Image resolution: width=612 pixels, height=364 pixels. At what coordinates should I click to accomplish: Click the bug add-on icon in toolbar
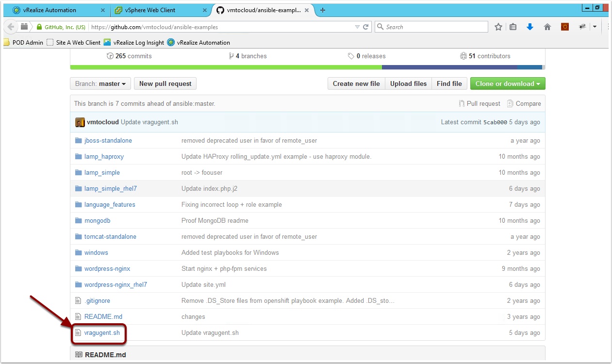coord(582,27)
